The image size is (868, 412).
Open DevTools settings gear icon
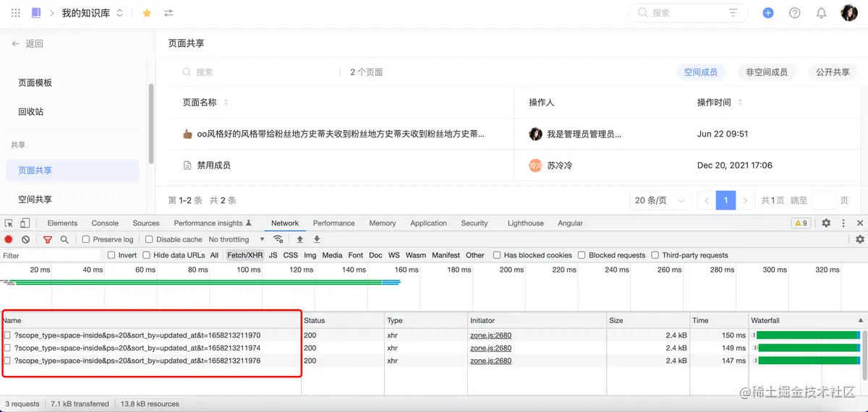point(826,223)
